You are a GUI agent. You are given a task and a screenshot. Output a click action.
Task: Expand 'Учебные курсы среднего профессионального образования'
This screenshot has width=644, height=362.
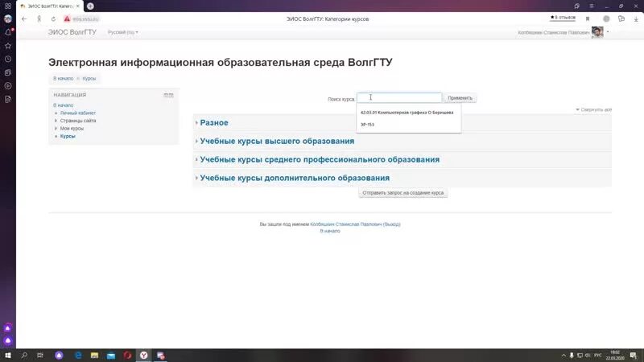point(320,159)
